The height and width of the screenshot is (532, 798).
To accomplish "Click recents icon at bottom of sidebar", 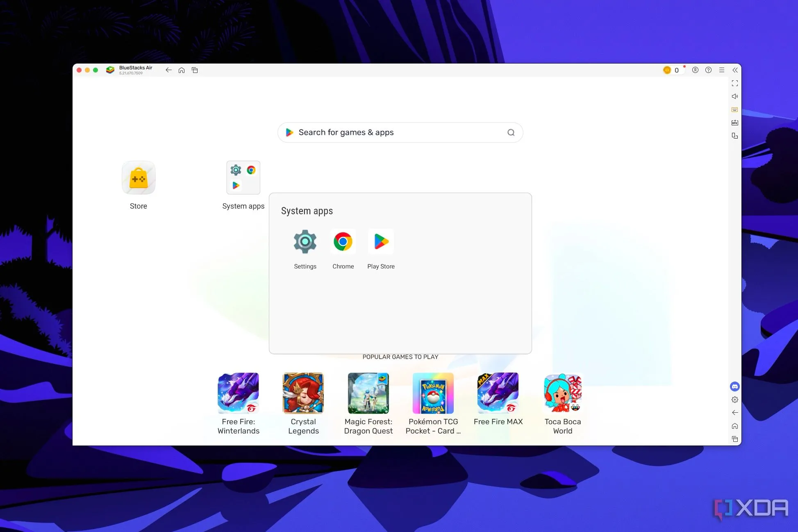I will click(735, 439).
